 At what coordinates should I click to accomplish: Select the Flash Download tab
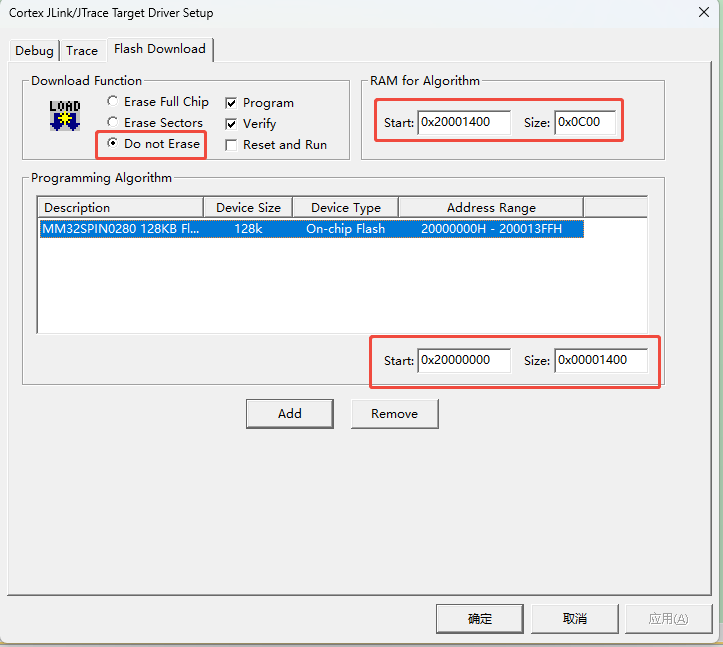click(x=159, y=49)
